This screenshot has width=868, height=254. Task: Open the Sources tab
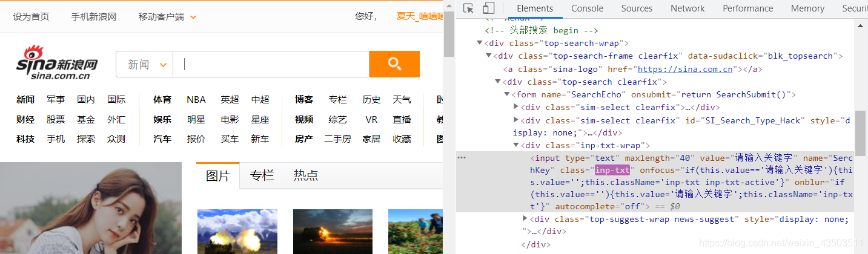tap(637, 8)
